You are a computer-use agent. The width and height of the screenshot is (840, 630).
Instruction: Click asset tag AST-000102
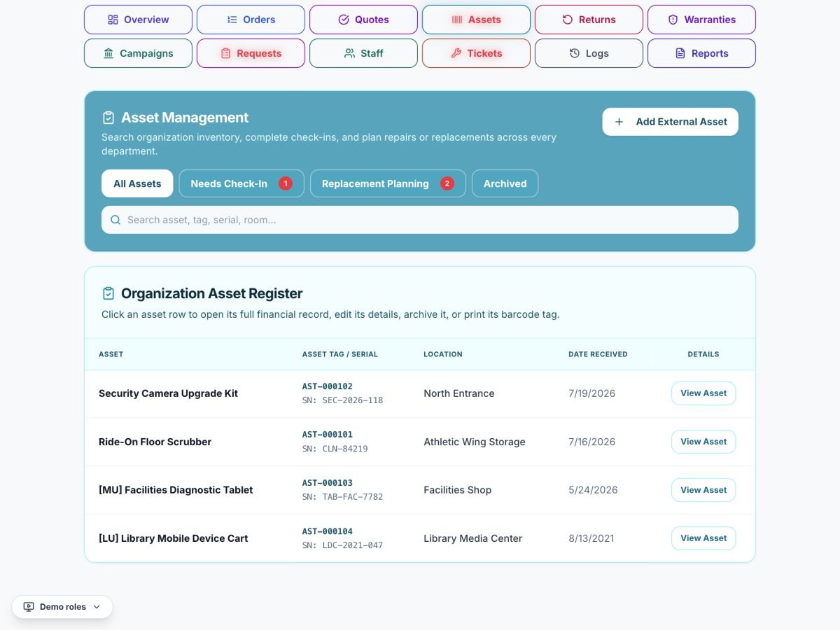click(328, 386)
